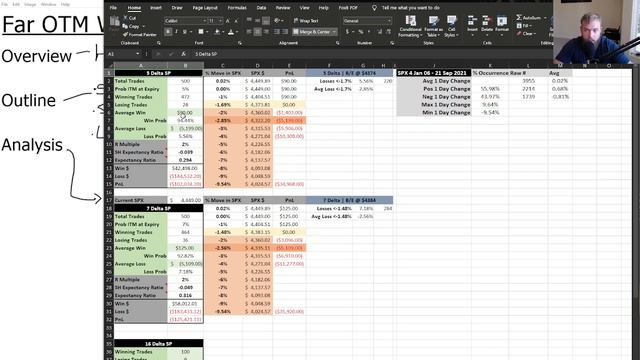Apply the Percent Style format
The height and width of the screenshot is (360, 640).
tap(361, 32)
